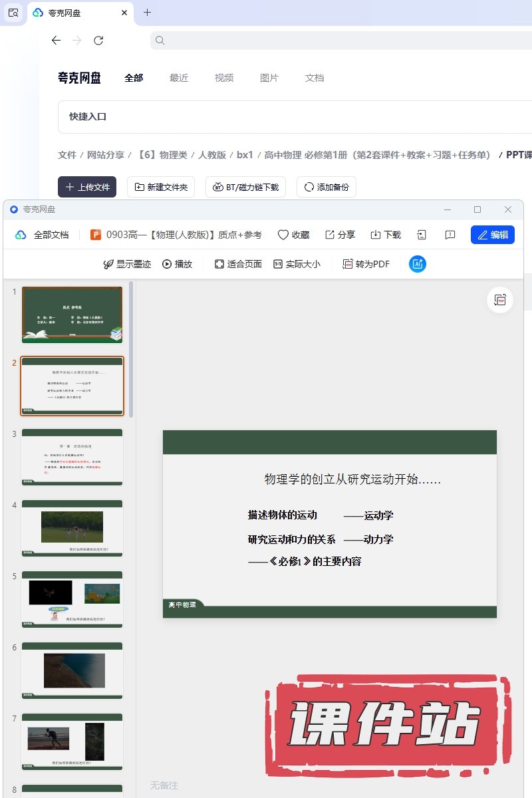Click the 分享 share icon

click(x=330, y=235)
